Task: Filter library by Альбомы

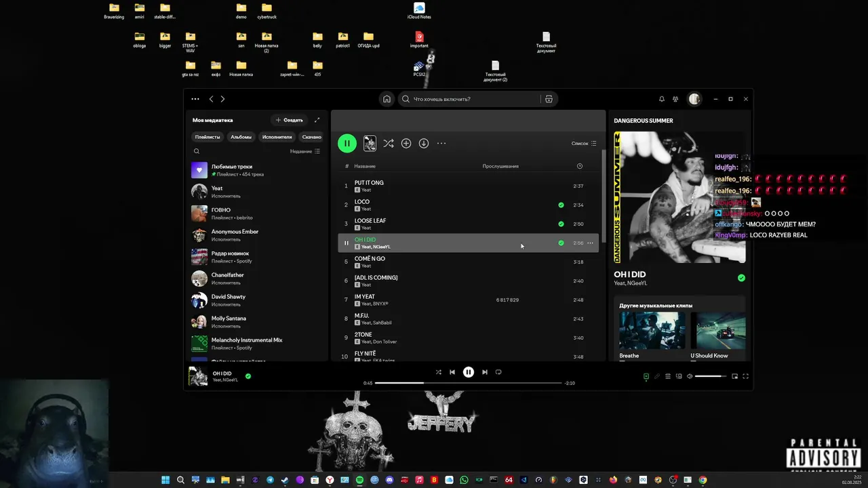Action: (x=241, y=137)
